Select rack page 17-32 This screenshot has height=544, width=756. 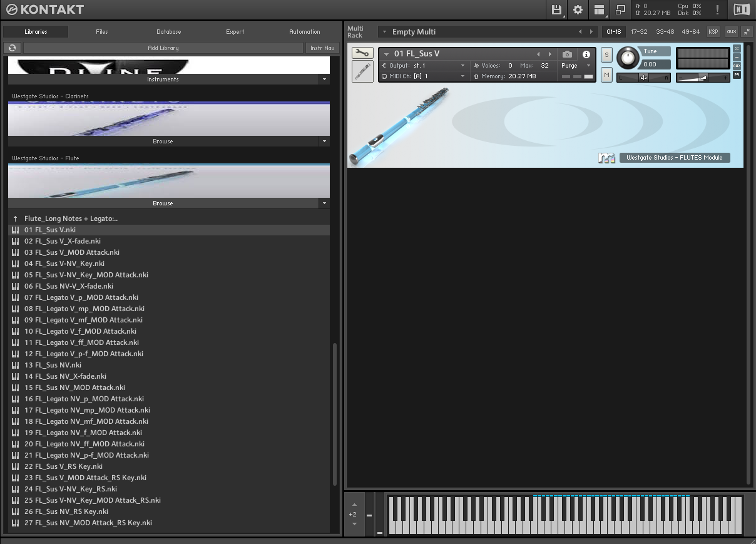pyautogui.click(x=639, y=32)
